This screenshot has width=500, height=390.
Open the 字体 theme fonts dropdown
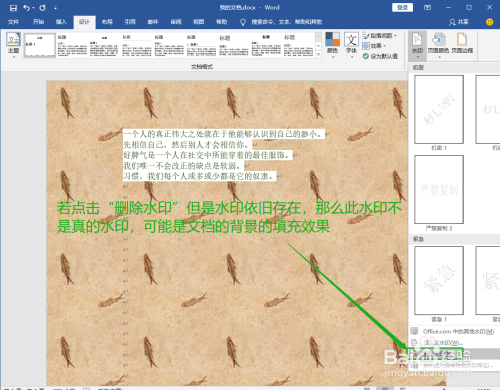point(351,45)
